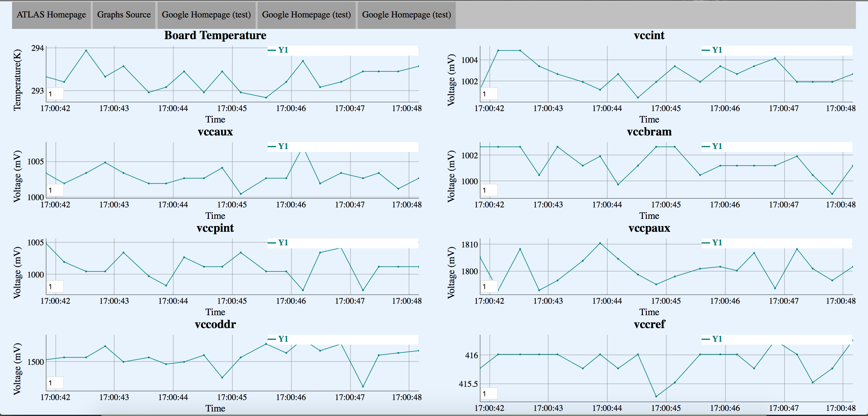
Task: Select the vccpaux chart's number input box
Action: tap(489, 287)
